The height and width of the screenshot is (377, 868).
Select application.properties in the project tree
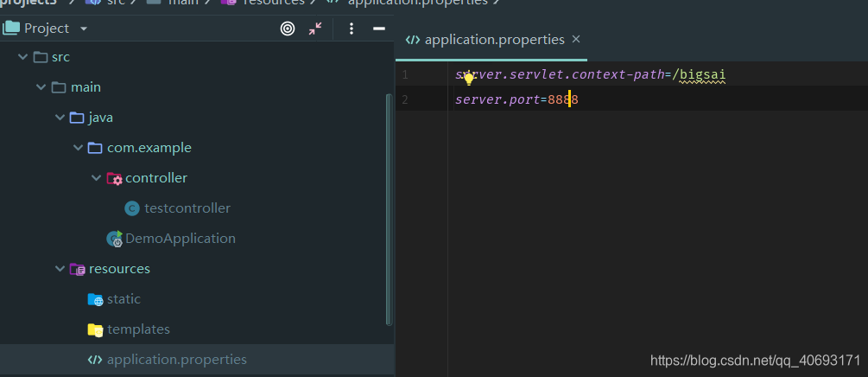(x=177, y=360)
